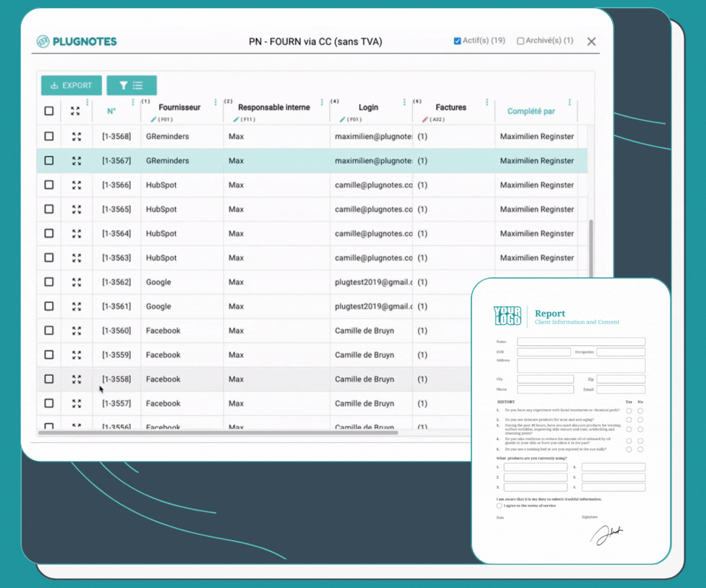The width and height of the screenshot is (706, 588).
Task: Select 'I agree to the terms of service' radio
Action: (x=499, y=506)
